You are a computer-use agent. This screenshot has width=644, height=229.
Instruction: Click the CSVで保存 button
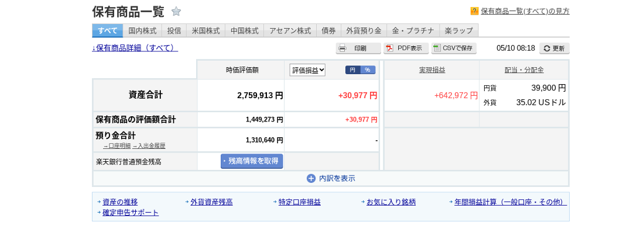[454, 48]
